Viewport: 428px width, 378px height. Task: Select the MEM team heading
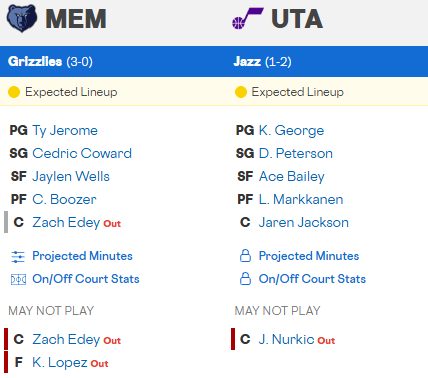76,19
